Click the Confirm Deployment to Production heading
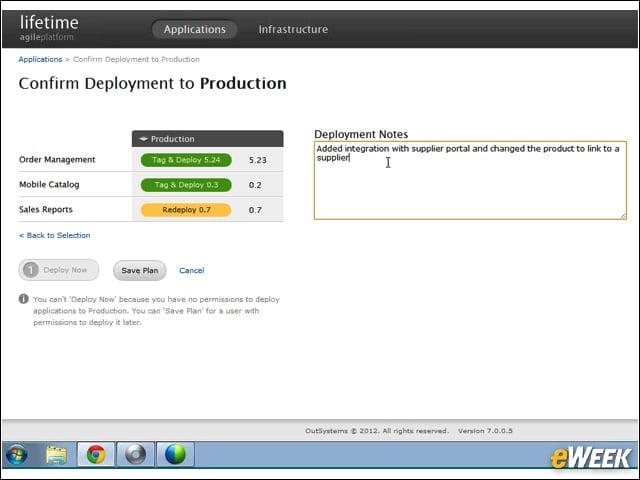The height and width of the screenshot is (480, 640). [x=152, y=83]
